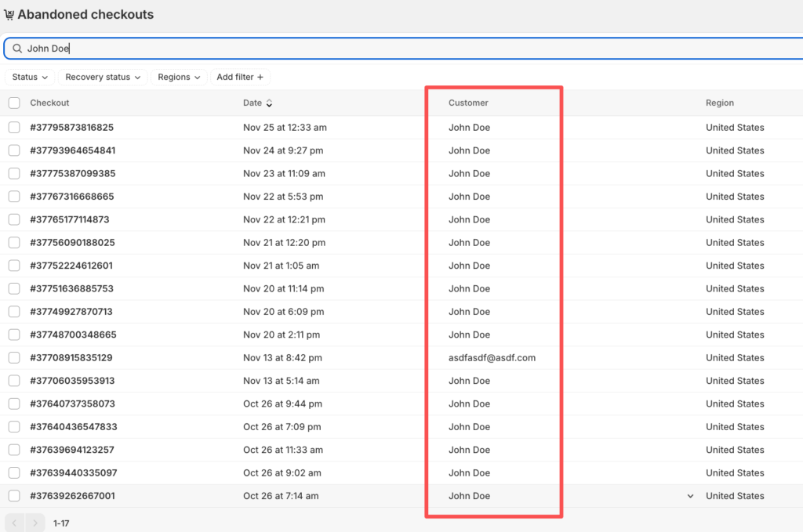Screen dimensions: 803x532
Task: Click the search field containing John Doe
Action: coord(404,48)
